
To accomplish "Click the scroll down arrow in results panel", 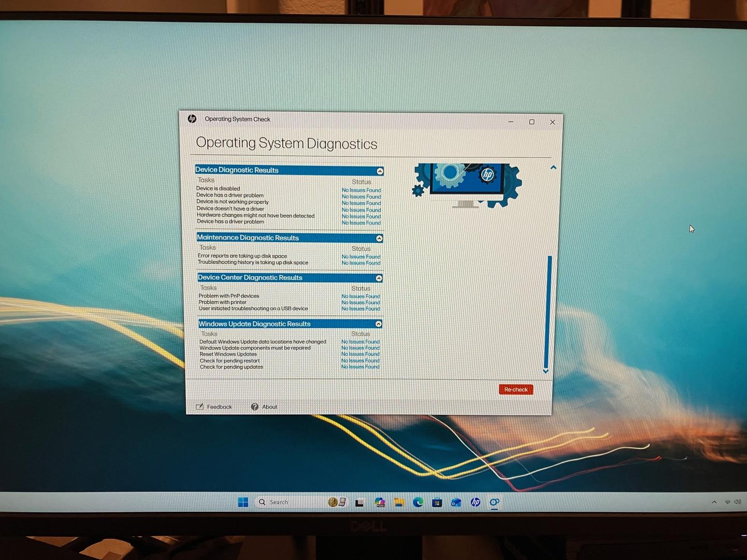I will click(x=546, y=371).
